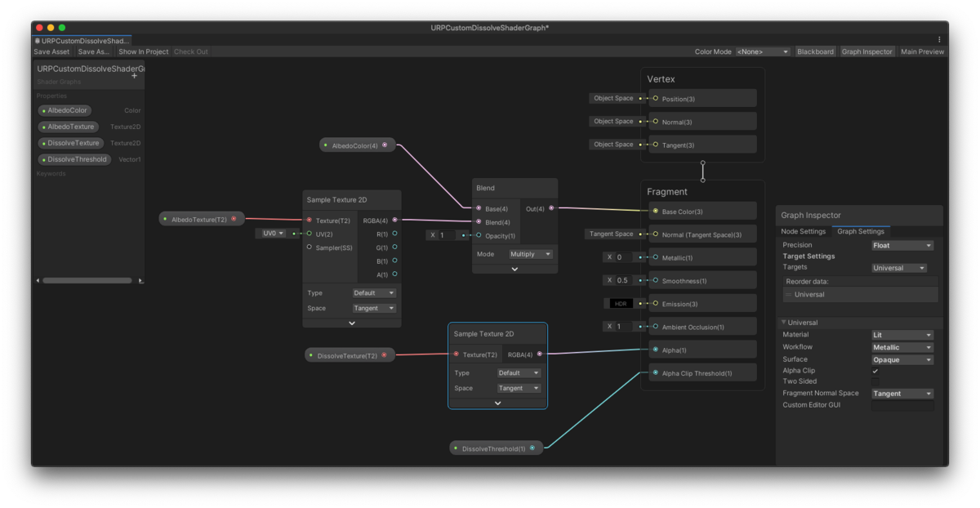Switch to the Graph Settings tab

pos(861,231)
